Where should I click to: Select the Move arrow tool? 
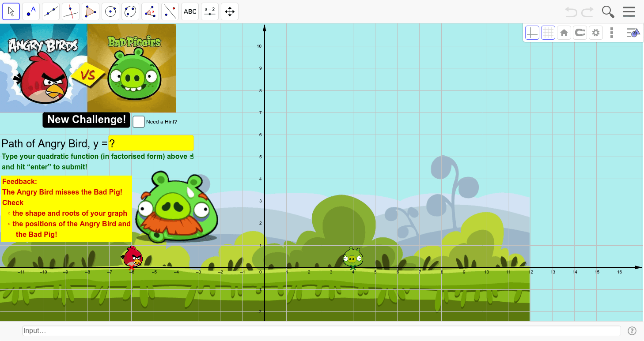click(x=11, y=11)
